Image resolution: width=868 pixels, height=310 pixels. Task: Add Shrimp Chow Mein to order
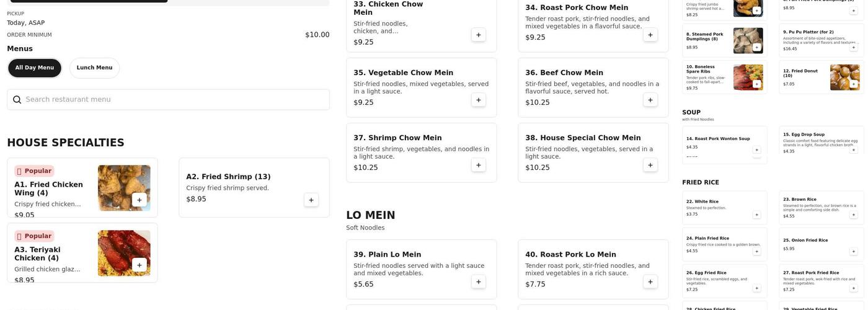[478, 165]
